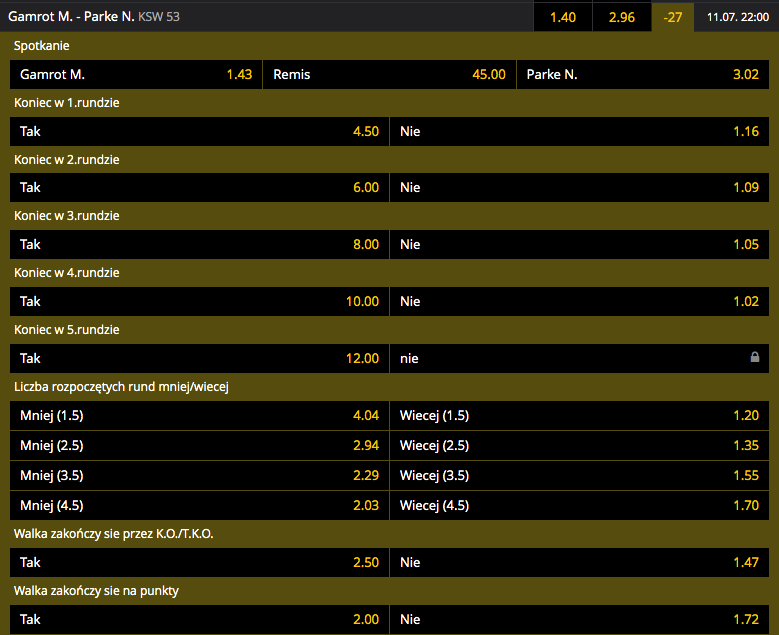Bet on Mniej (1.5) at 4.04
779x635 pixels.
coord(198,416)
